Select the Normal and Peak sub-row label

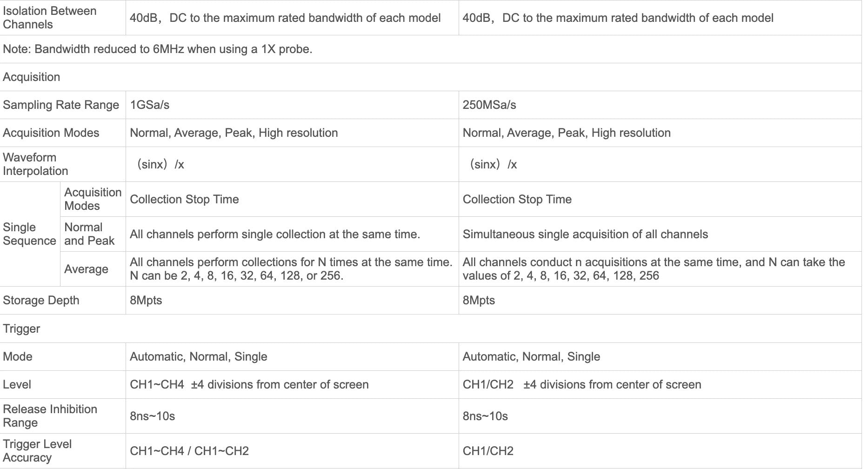coord(89,234)
